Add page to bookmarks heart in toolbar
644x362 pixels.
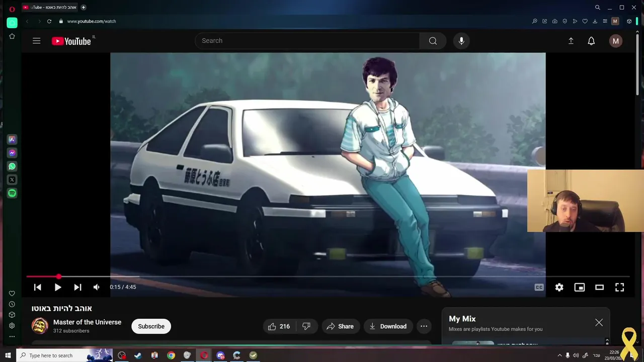point(585,21)
